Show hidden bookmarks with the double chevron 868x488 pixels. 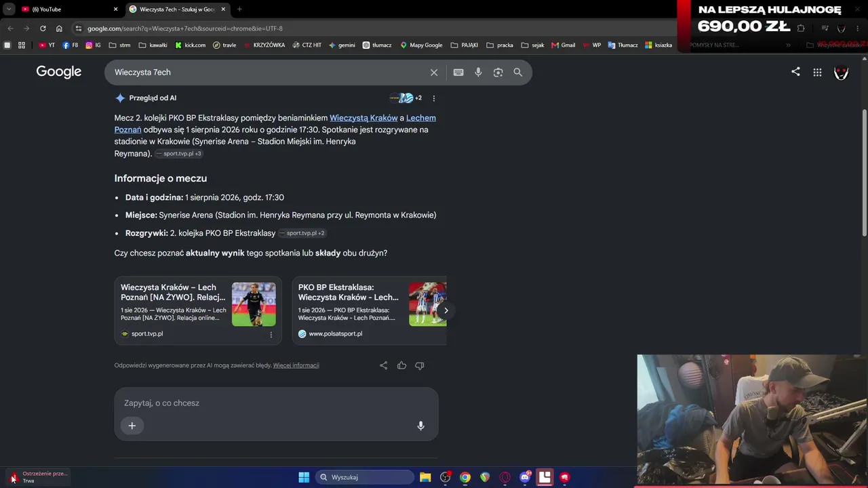[x=788, y=45]
